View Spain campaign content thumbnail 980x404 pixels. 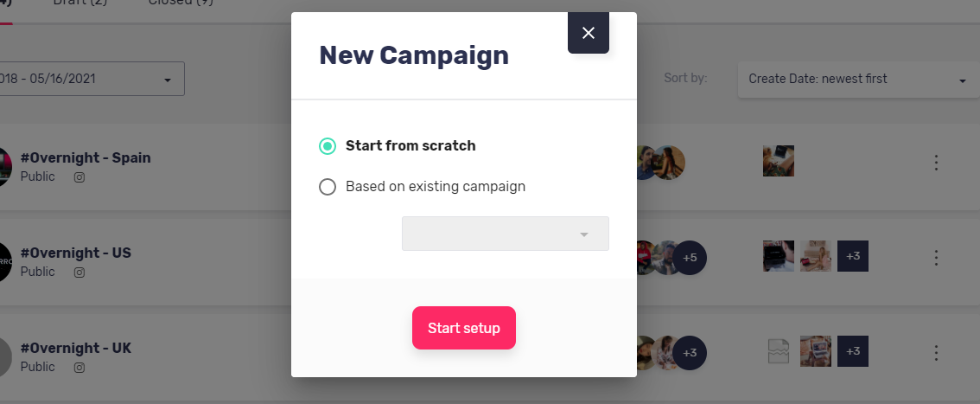pos(778,162)
